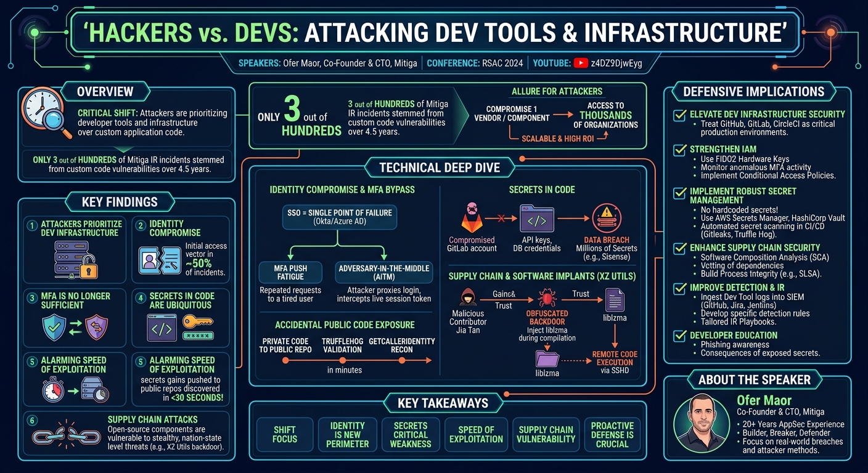Click the Identity Is New Perimeter box
This screenshot has width=868, height=473.
tap(348, 434)
